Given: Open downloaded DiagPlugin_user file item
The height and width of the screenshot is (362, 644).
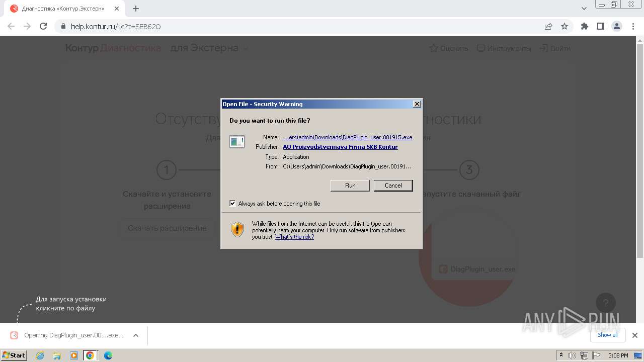Looking at the screenshot, I should (68, 335).
